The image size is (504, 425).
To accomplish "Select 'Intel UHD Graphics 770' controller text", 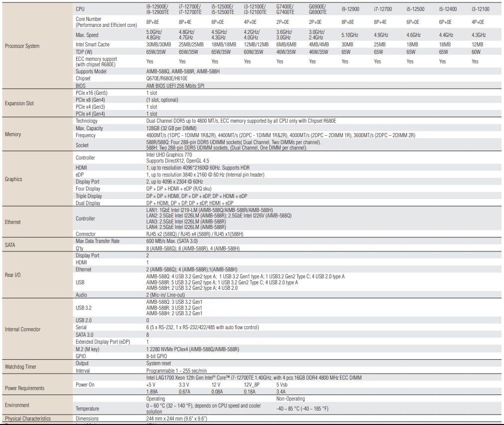I will [169, 155].
